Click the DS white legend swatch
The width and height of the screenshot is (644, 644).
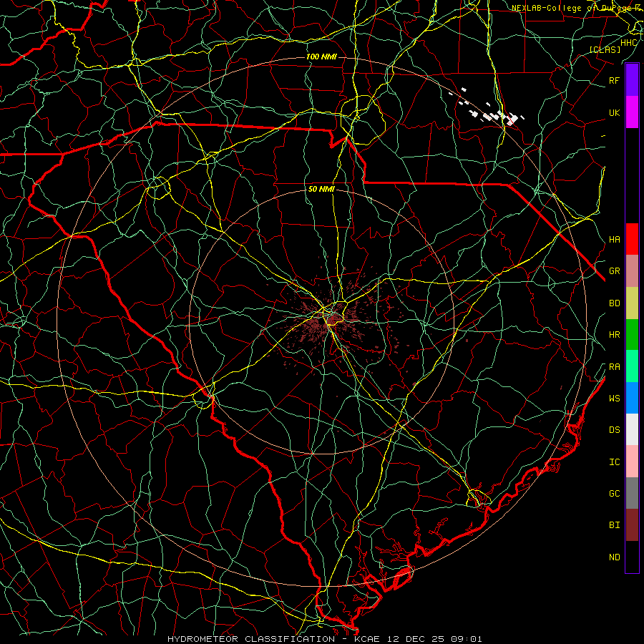click(x=632, y=429)
